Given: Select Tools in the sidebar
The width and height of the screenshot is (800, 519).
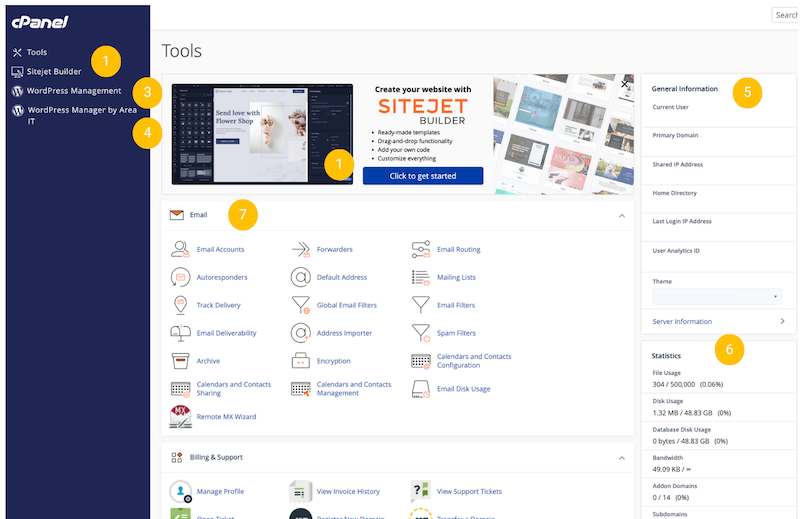Looking at the screenshot, I should [36, 52].
